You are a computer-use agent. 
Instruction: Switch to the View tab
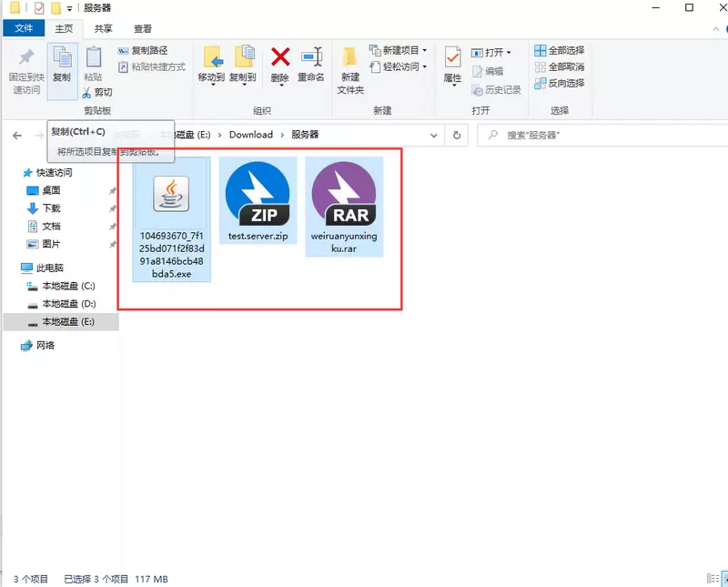(x=143, y=28)
